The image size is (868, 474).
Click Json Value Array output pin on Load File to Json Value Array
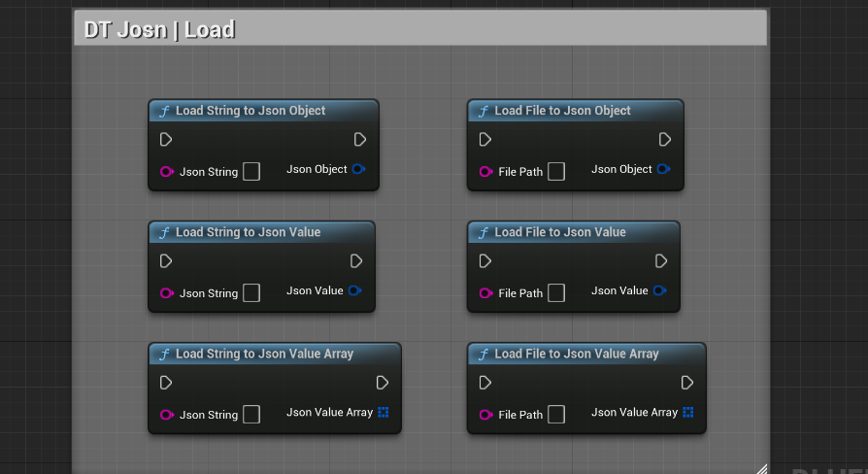click(687, 412)
